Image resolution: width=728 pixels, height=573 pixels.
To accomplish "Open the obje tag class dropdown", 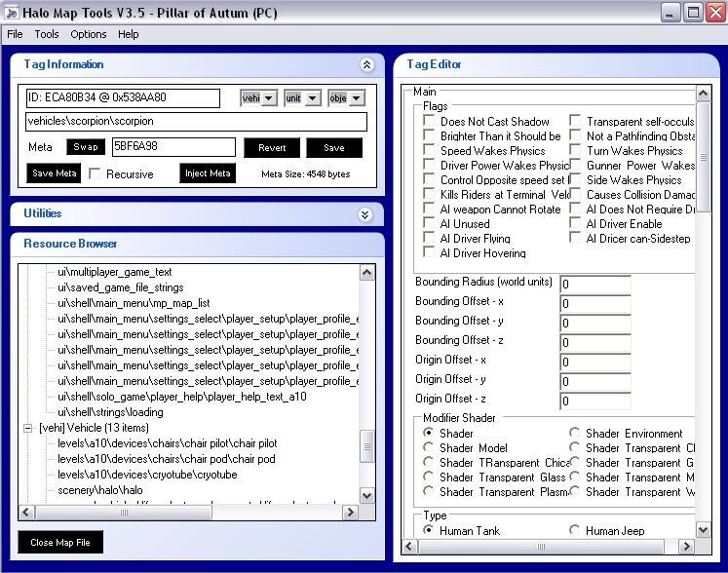I will (356, 98).
